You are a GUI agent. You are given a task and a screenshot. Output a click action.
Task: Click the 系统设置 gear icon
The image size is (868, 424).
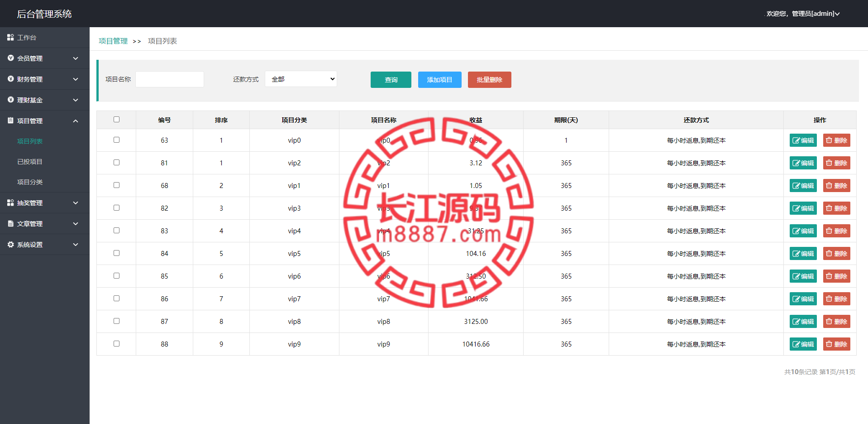click(10, 244)
